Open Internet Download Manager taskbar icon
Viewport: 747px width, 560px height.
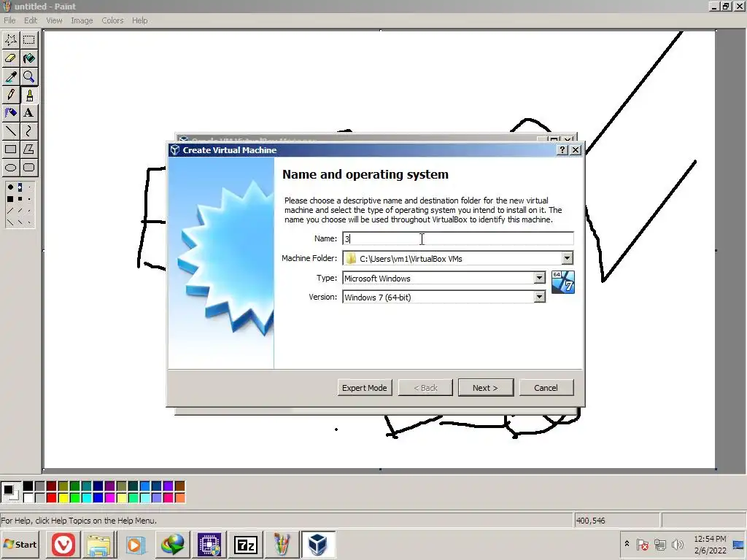tap(172, 544)
